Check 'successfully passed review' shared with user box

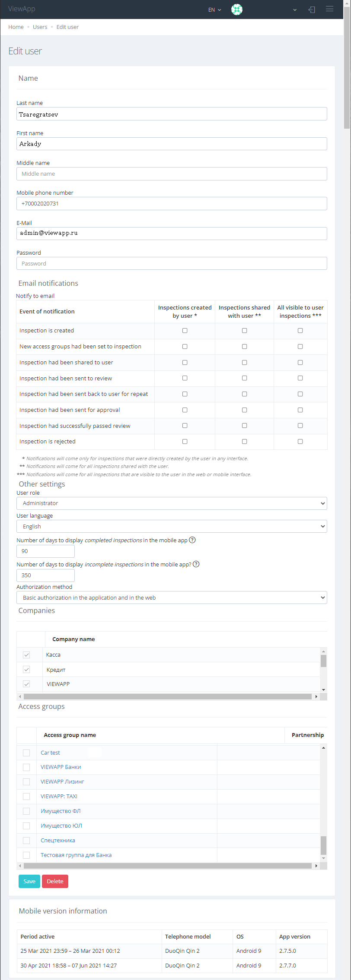pos(244,426)
